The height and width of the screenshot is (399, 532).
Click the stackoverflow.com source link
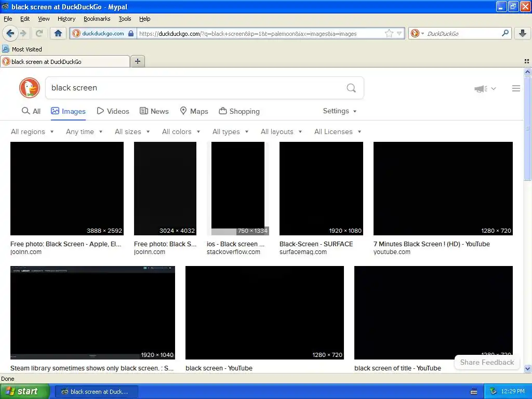click(x=233, y=252)
